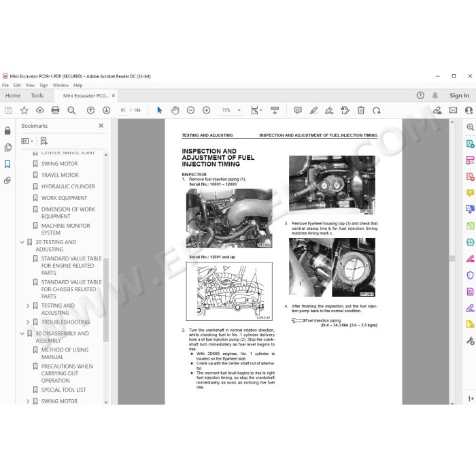Expand the TESTING AND ADJUSTING sub-bookmark

[28, 306]
